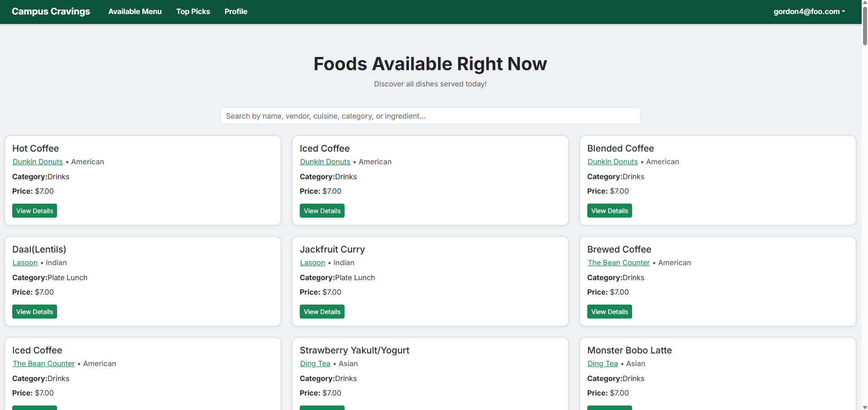This screenshot has height=410, width=868.
Task: Open Ding Tea link on Strawberry Yakult/Yogurt card
Action: point(315,364)
